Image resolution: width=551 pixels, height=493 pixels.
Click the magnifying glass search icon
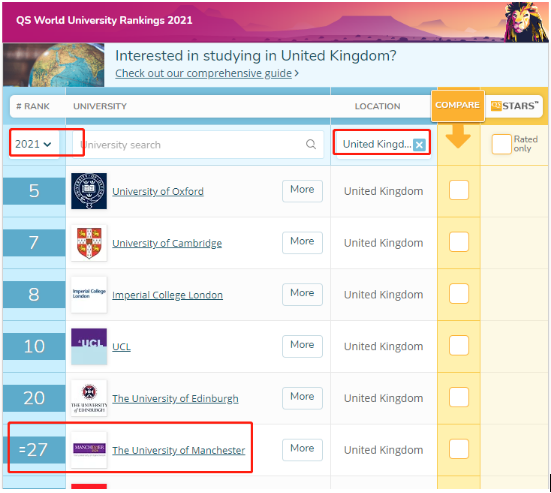click(x=311, y=144)
